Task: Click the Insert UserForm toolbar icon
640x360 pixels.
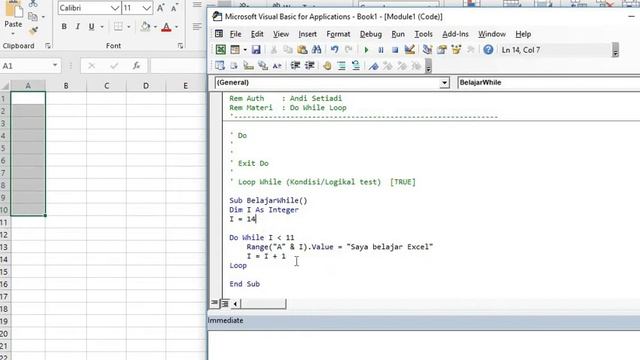Action: click(x=235, y=50)
